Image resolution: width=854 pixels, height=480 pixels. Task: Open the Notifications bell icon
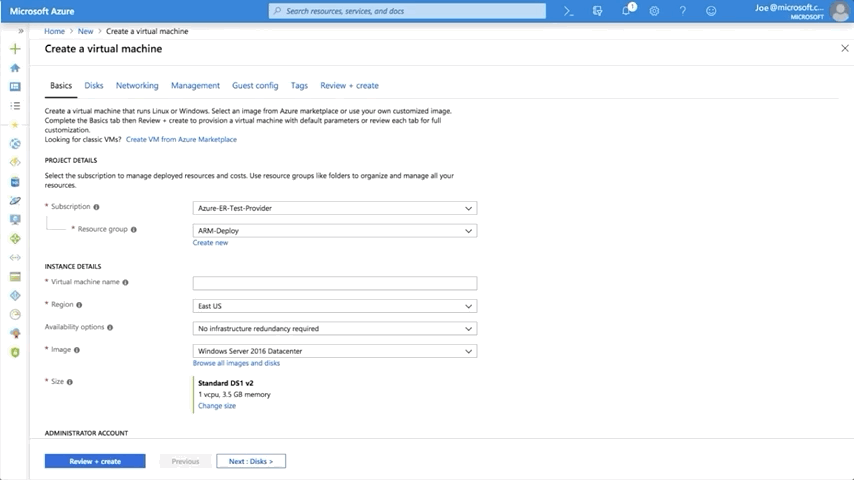pyautogui.click(x=626, y=10)
